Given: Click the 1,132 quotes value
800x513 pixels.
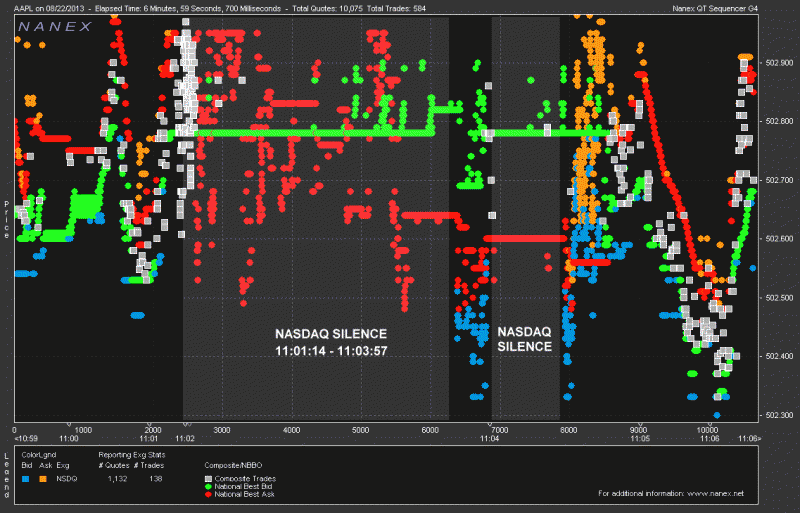Looking at the screenshot, I should pyautogui.click(x=117, y=479).
